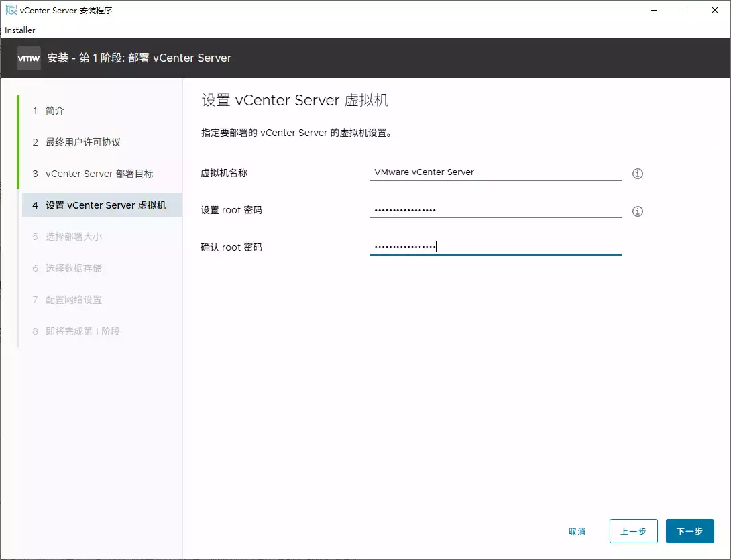731x560 pixels.
Task: Click the 确认 root 密码 input field
Action: tap(496, 247)
